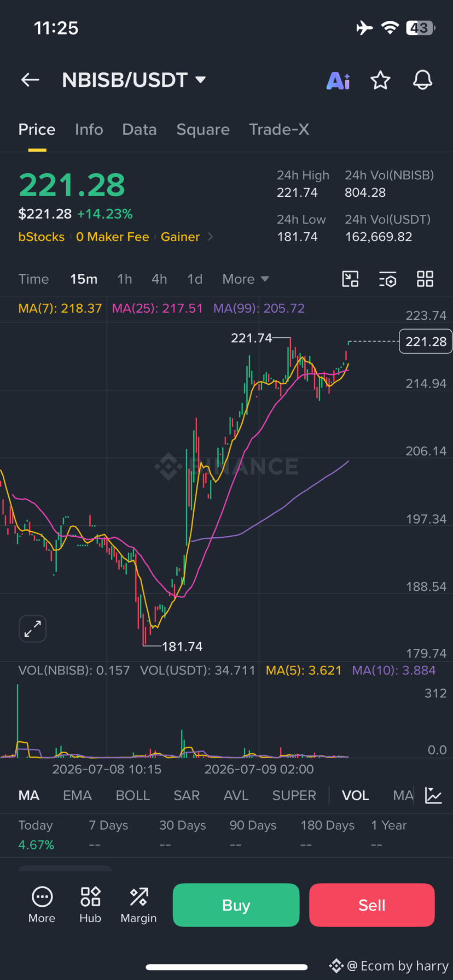
Task: Select the 1h timeframe
Action: coord(125,279)
